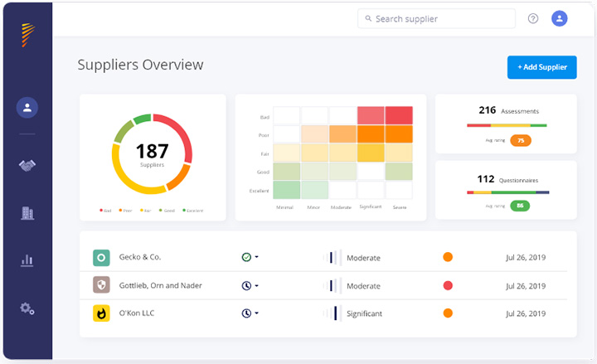The height and width of the screenshot is (364, 597).
Task: Open the Suppliers person icon in sidebar
Action: (x=27, y=107)
